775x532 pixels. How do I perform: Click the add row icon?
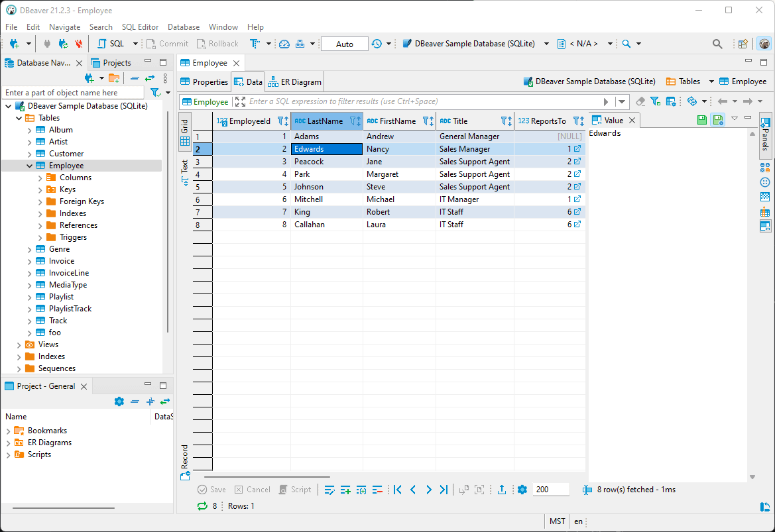(x=345, y=490)
